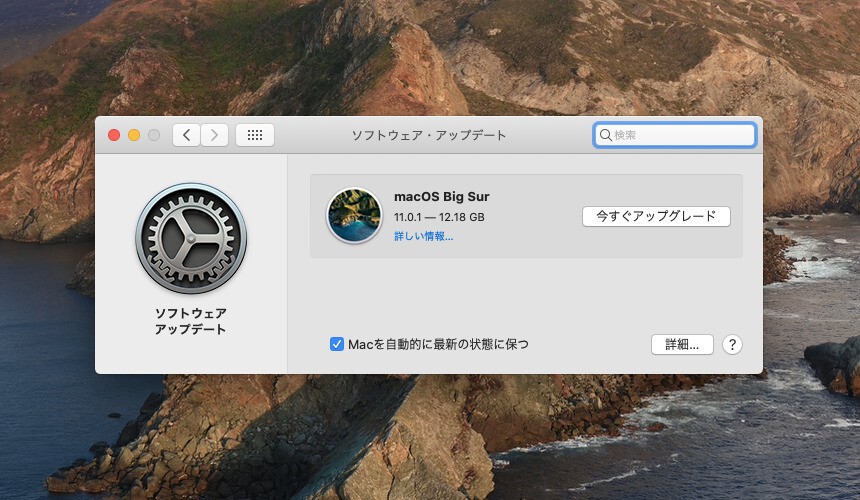860x500 pixels.
Task: Toggle 'Macを自動的に最新の状態に保つ' checkbox
Action: click(x=336, y=344)
